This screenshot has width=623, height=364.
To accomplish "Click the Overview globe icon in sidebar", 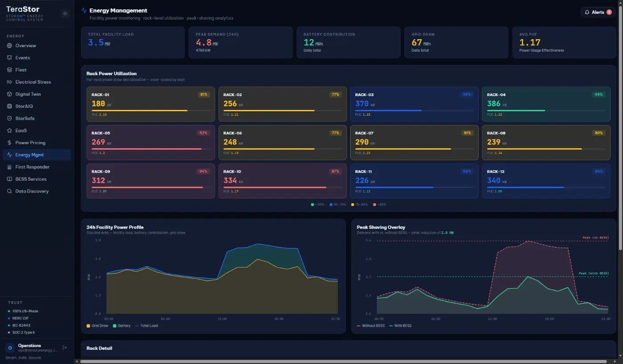I will [x=9, y=46].
